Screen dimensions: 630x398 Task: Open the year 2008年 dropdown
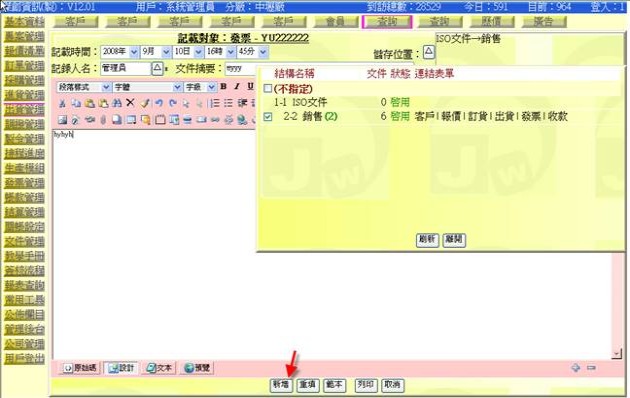click(x=119, y=52)
